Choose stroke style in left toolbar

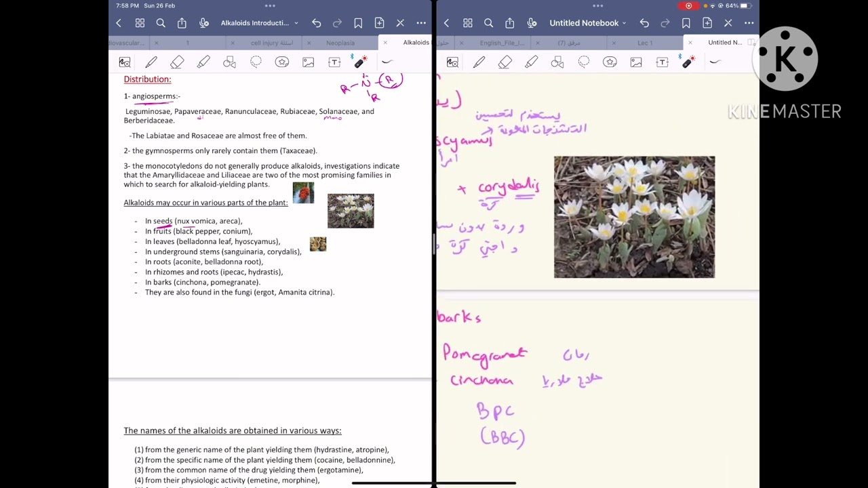[x=387, y=62]
